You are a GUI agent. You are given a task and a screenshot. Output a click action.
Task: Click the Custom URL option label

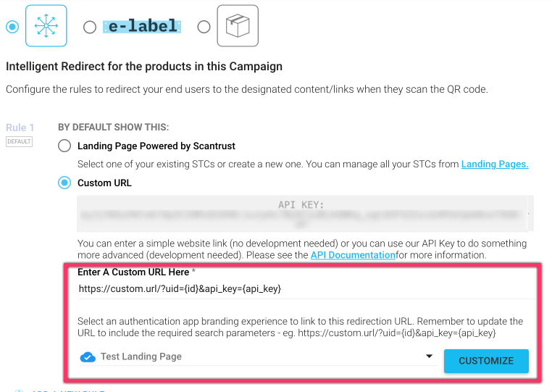(104, 183)
